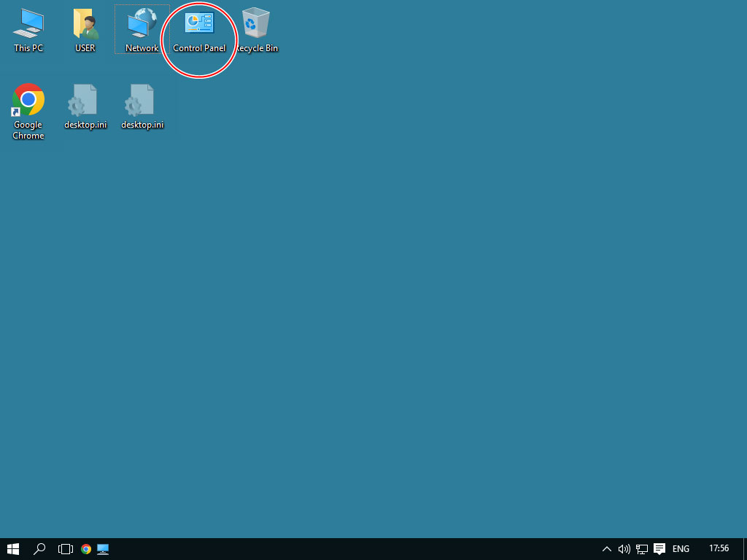Open the ENG input language switcher

pos(681,549)
